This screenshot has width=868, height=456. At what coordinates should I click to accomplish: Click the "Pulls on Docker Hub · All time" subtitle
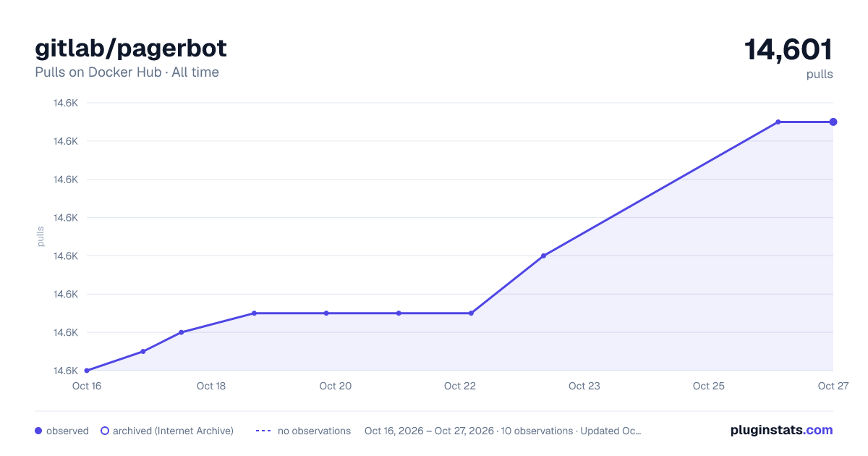click(x=127, y=72)
